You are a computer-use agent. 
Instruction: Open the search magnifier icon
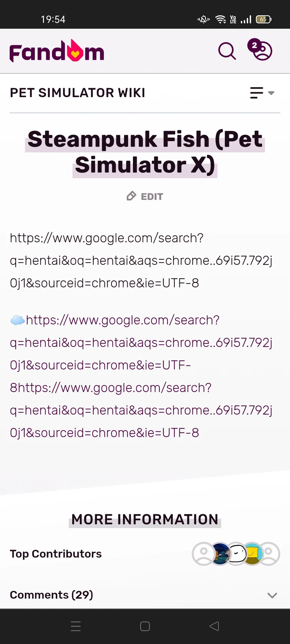point(227,51)
